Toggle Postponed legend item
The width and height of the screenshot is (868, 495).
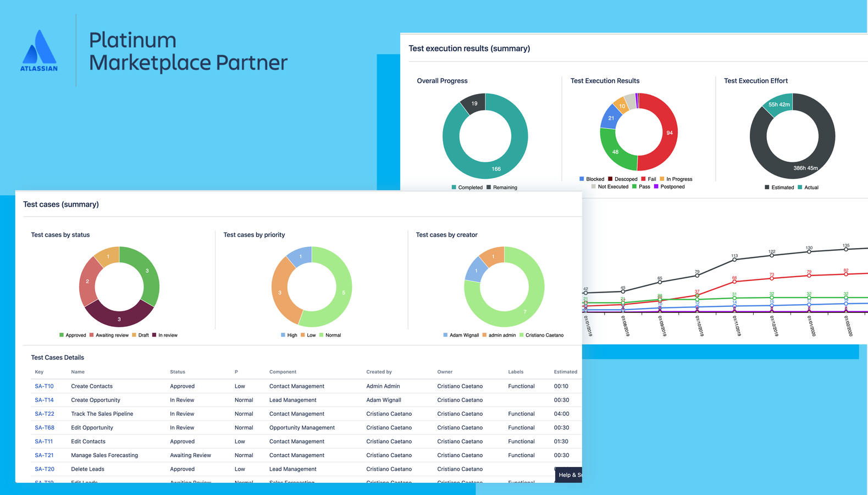pyautogui.click(x=670, y=186)
